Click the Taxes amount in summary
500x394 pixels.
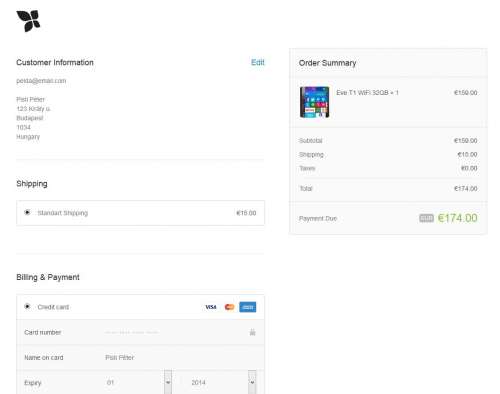point(469,168)
